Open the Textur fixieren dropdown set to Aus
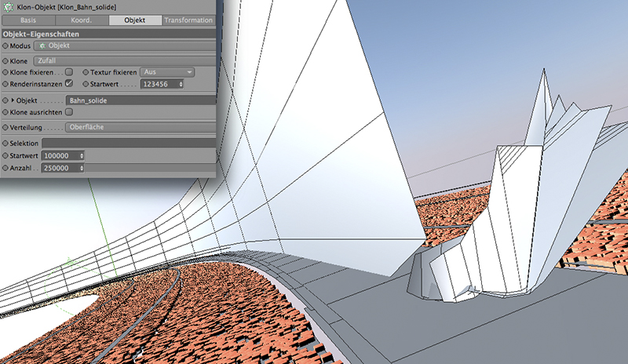 (x=167, y=72)
